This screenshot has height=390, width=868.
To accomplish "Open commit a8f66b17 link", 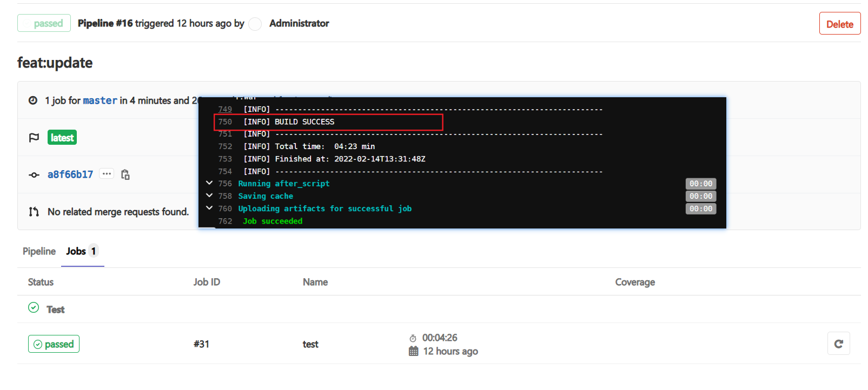I will pos(70,174).
